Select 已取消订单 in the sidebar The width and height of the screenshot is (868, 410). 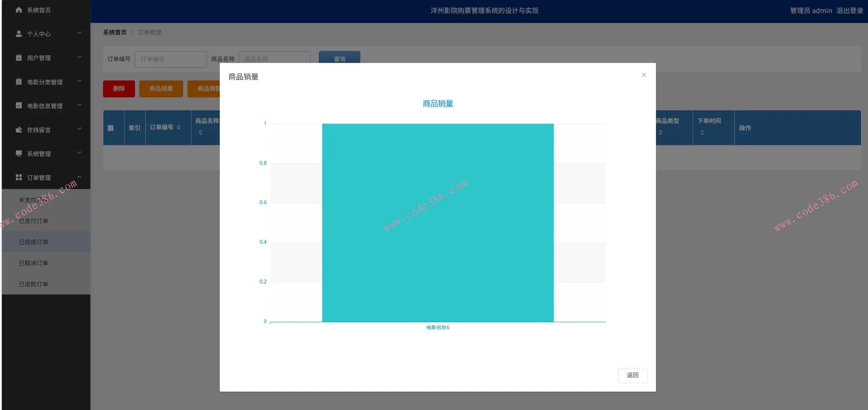tap(33, 263)
